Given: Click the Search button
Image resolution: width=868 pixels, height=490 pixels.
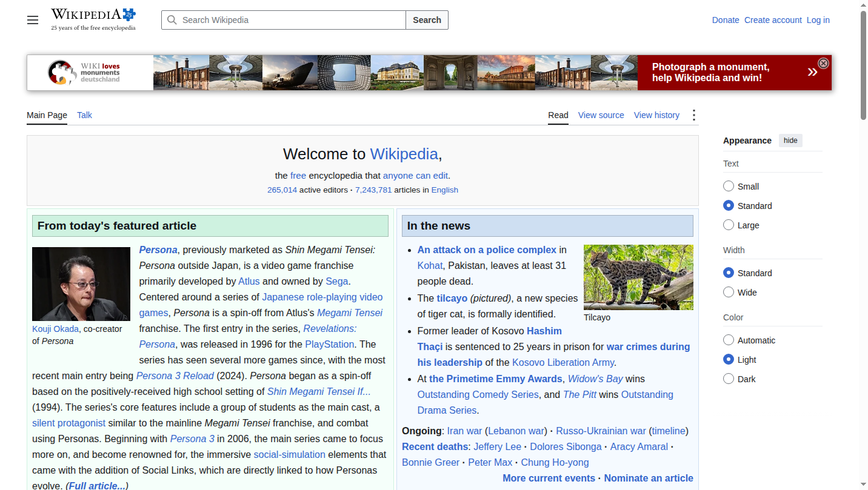Looking at the screenshot, I should point(427,20).
